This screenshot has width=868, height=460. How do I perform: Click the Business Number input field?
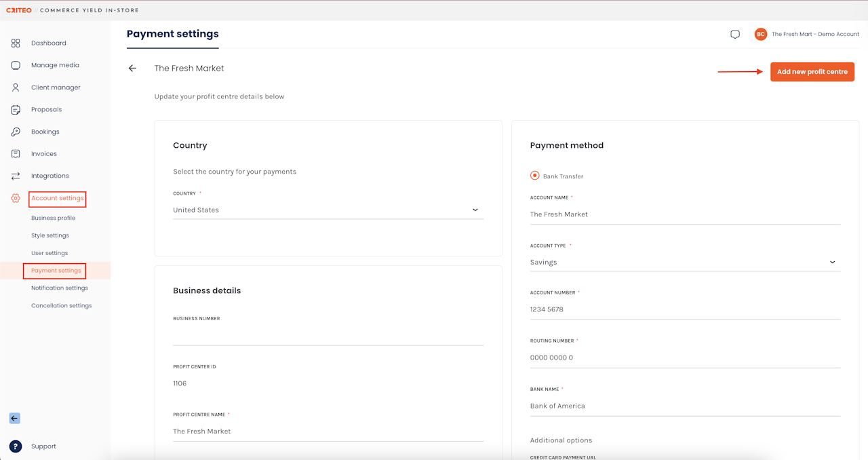tap(328, 335)
